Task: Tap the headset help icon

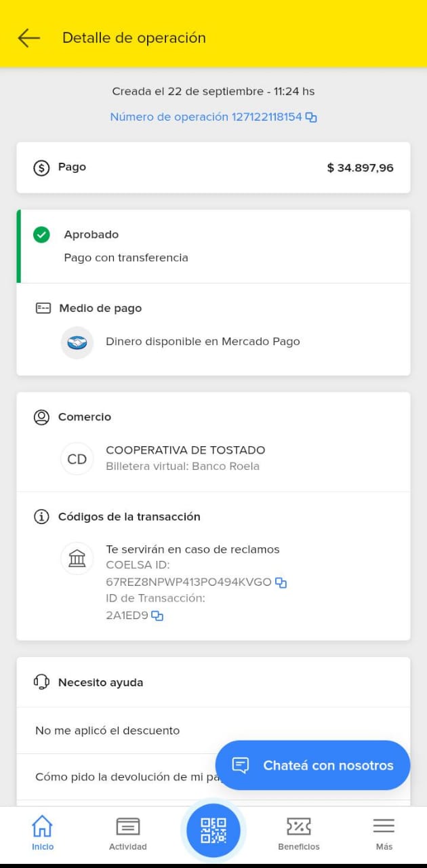Action: pos(41,682)
